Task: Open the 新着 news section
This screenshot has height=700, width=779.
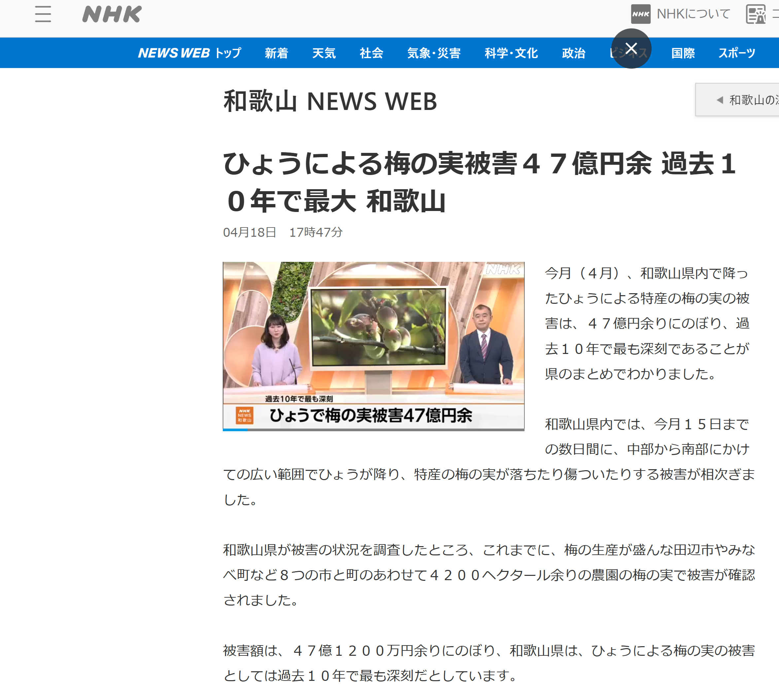Action: click(277, 53)
